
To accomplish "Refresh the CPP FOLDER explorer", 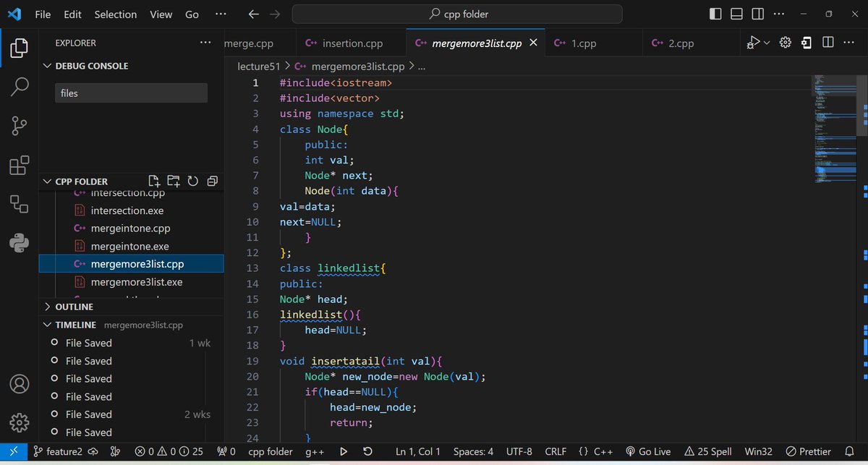I will [192, 182].
